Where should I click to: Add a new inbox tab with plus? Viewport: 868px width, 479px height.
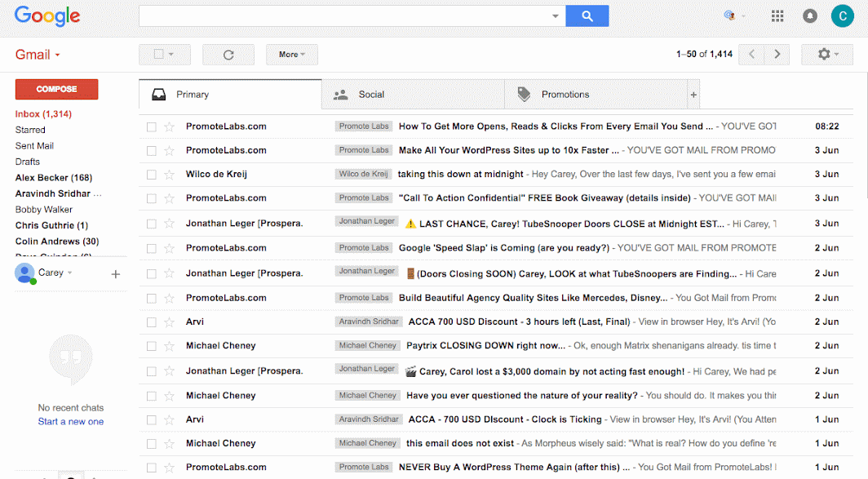693,95
